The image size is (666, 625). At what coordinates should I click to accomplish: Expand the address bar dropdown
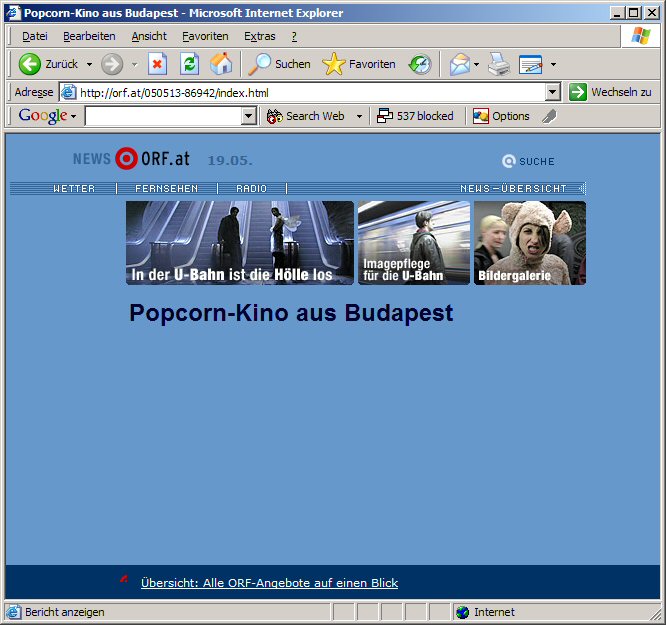tap(553, 92)
